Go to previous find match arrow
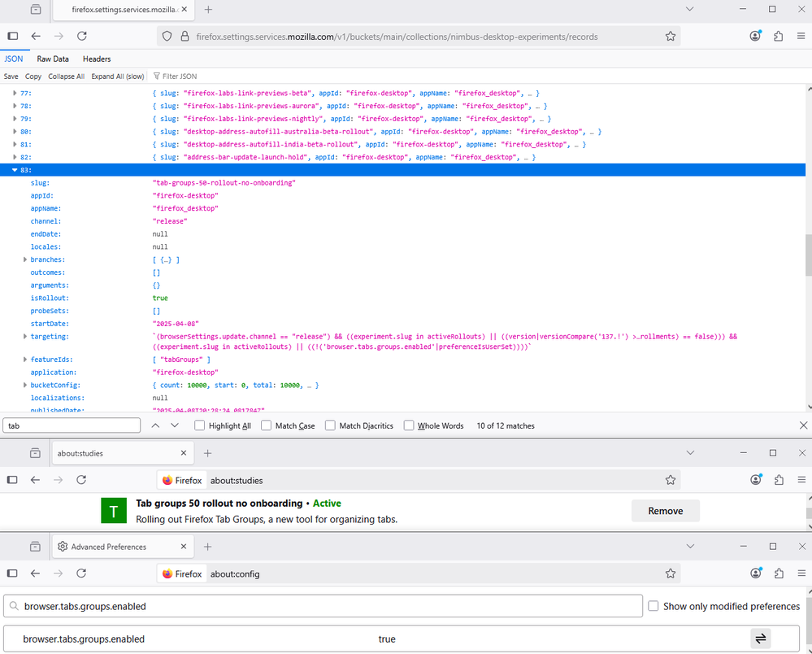The width and height of the screenshot is (812, 654). pyautogui.click(x=156, y=425)
